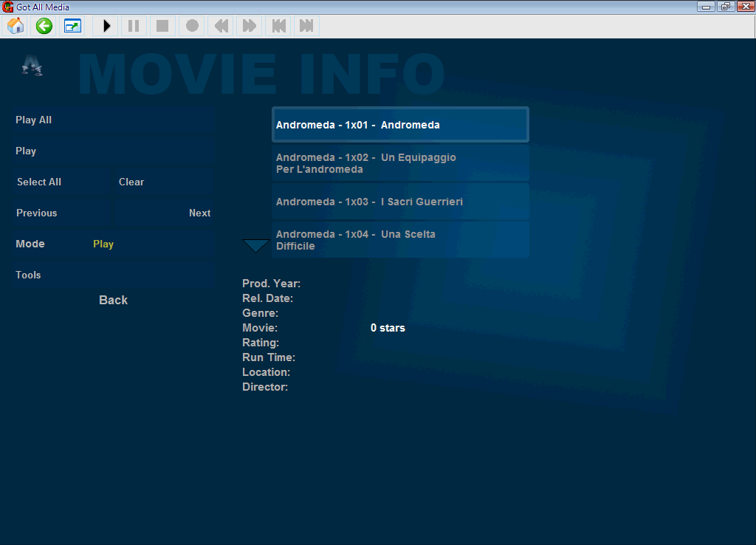Go to Previous item
Image resolution: width=756 pixels, height=545 pixels.
(61, 213)
